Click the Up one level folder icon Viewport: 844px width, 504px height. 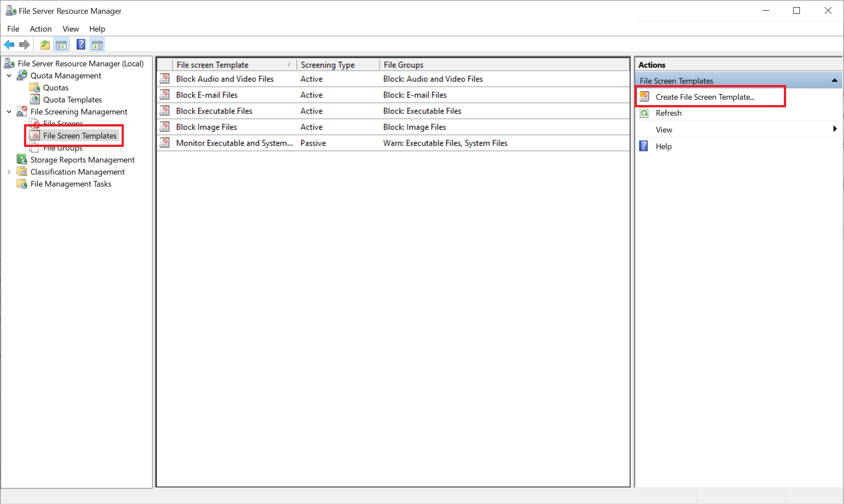click(45, 45)
